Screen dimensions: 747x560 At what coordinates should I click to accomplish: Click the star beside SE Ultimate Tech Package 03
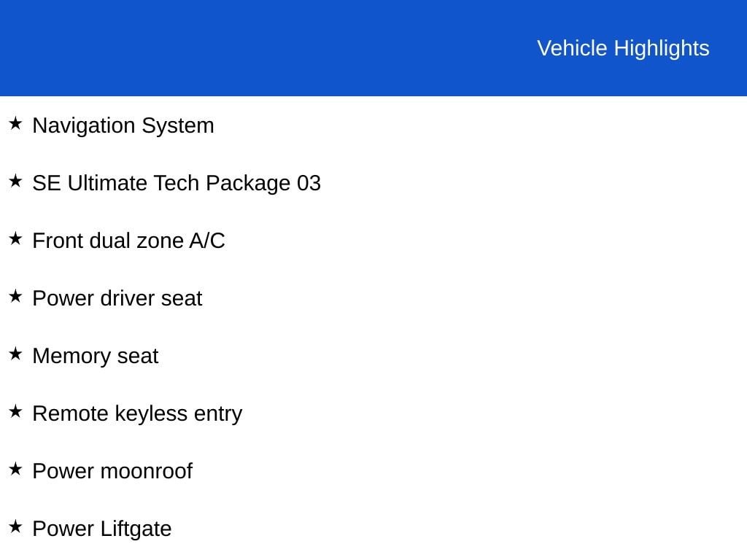point(15,181)
